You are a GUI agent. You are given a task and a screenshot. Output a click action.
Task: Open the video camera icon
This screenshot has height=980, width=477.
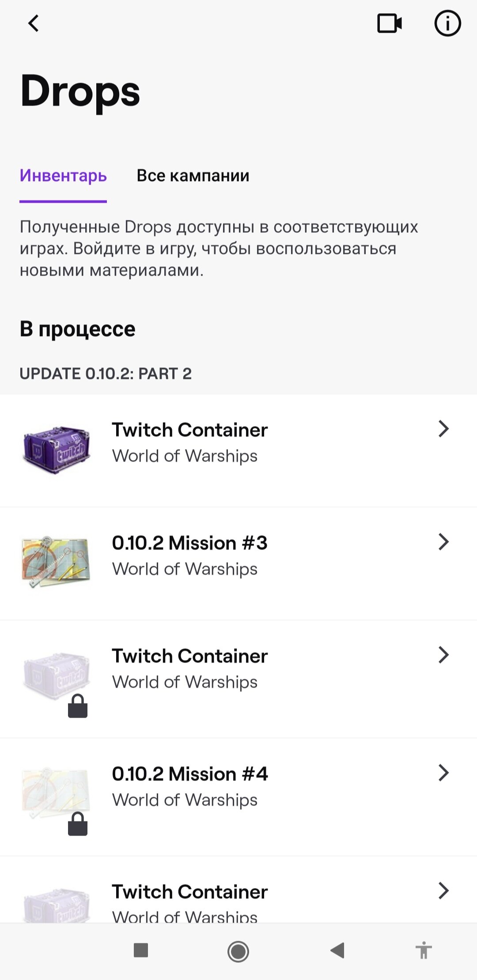(x=389, y=23)
